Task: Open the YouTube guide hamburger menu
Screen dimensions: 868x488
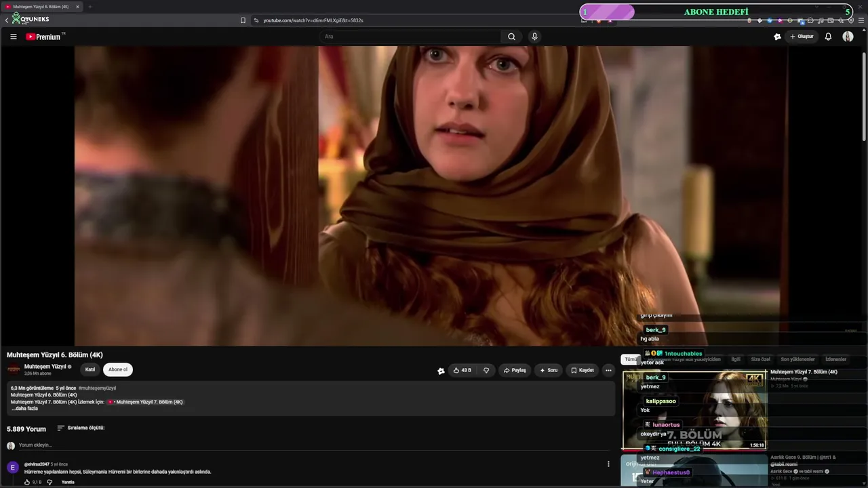Action: [x=14, y=37]
